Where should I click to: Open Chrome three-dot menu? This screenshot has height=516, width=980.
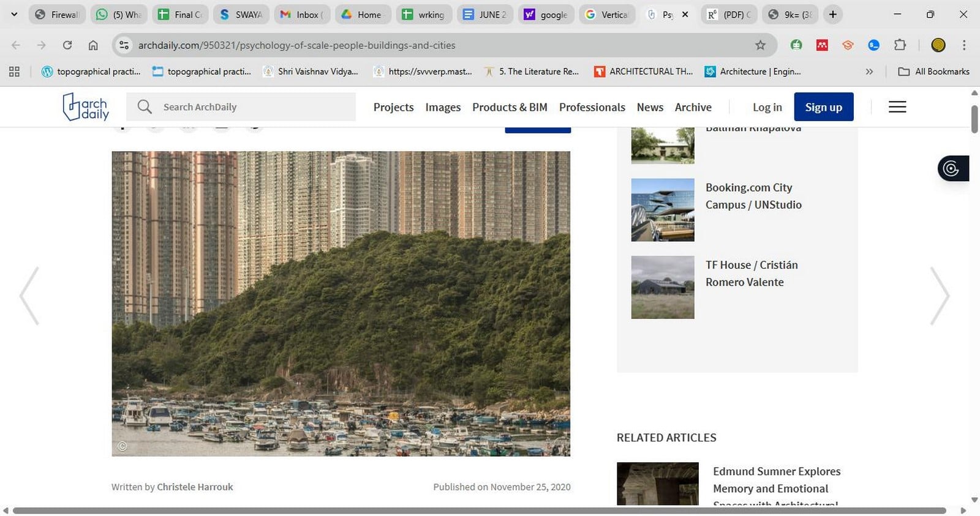click(x=964, y=45)
